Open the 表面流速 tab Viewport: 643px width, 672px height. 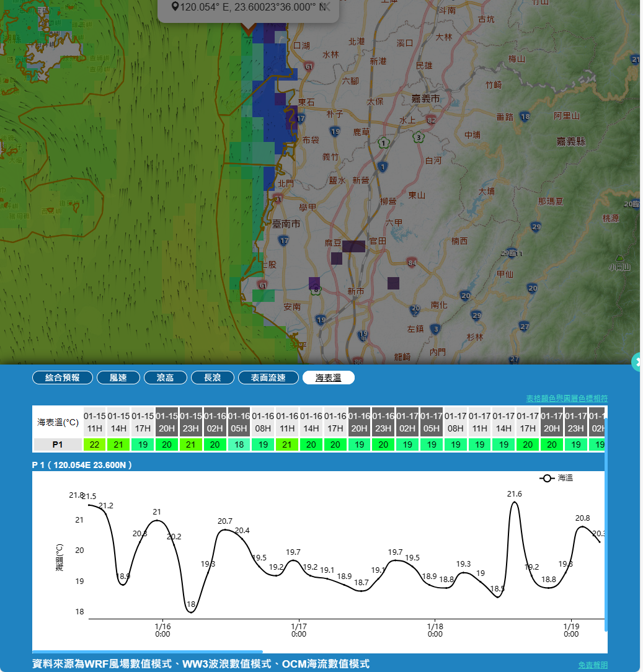pyautogui.click(x=268, y=378)
